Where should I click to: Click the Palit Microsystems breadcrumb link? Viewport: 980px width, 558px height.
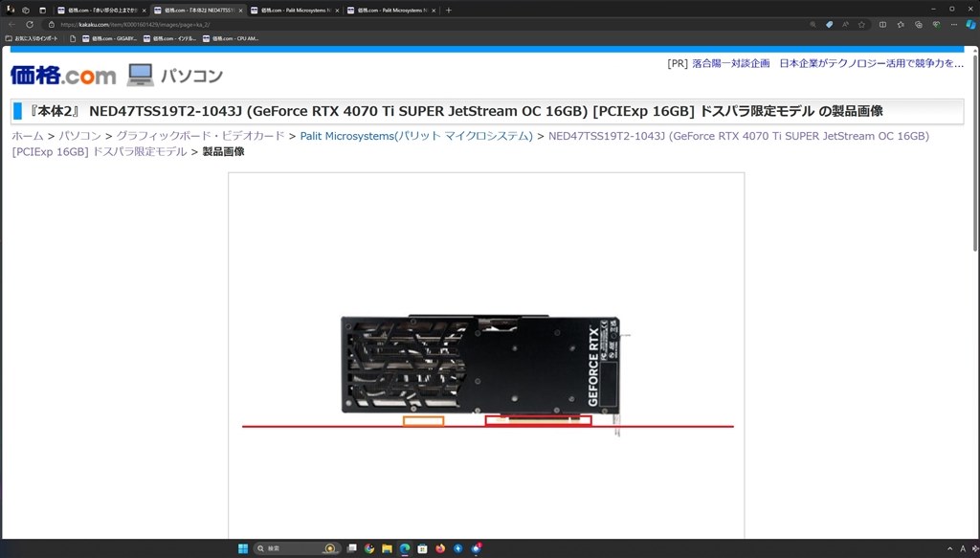416,136
